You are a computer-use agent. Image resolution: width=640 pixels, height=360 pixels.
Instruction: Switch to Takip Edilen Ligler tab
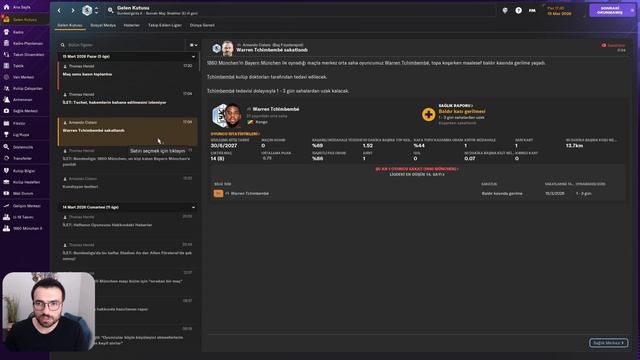click(165, 25)
